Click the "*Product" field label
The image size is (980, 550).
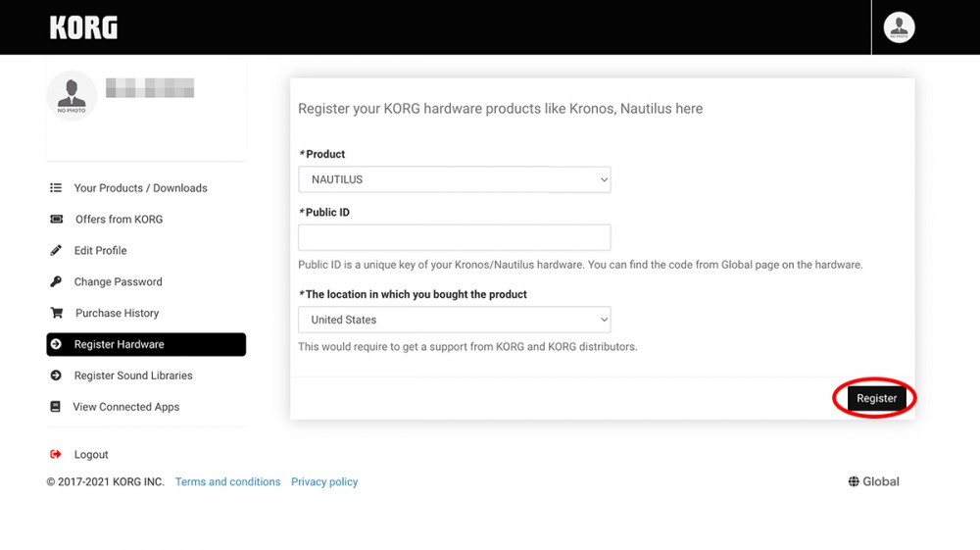pyautogui.click(x=321, y=154)
